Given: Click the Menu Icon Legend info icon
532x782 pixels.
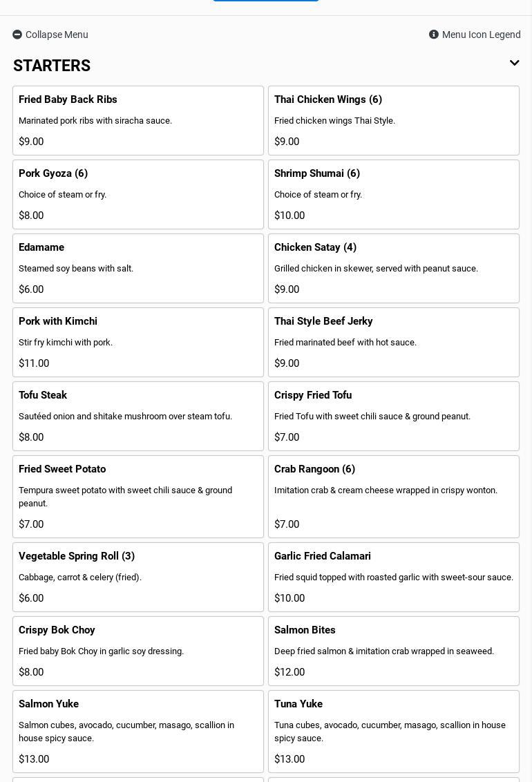Looking at the screenshot, I should pyautogui.click(x=434, y=35).
